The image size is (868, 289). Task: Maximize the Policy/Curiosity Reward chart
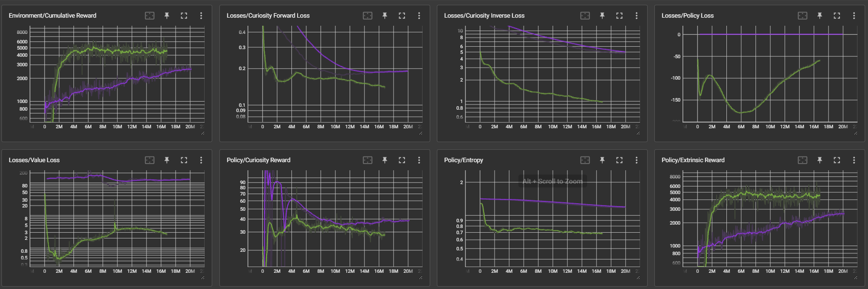coord(402,160)
